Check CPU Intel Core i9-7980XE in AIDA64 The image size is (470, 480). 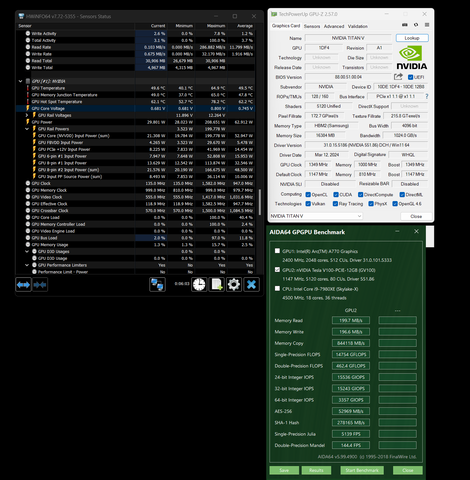click(x=277, y=288)
